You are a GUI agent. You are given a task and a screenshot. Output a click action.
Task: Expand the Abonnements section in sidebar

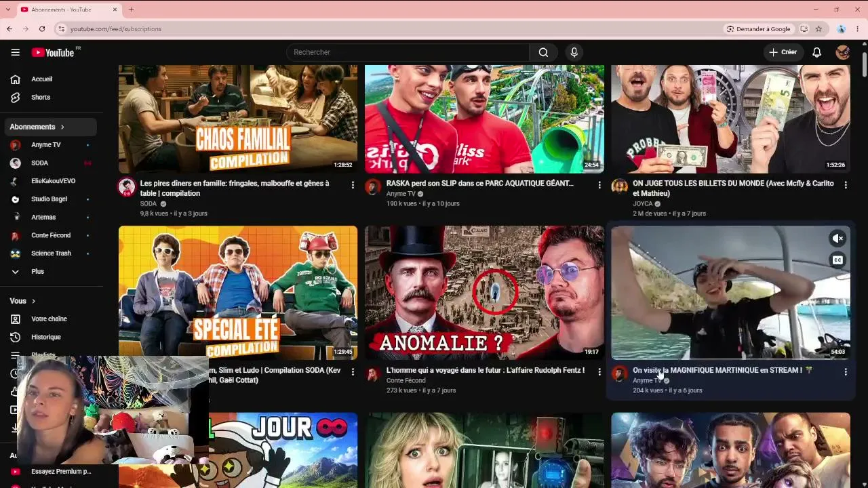tap(51, 127)
